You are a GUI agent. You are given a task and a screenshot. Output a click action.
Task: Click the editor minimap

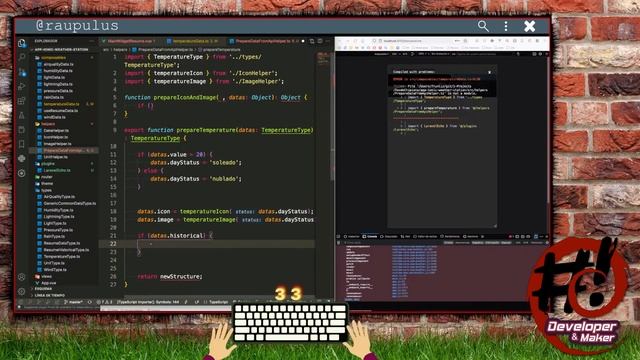pos(323,59)
